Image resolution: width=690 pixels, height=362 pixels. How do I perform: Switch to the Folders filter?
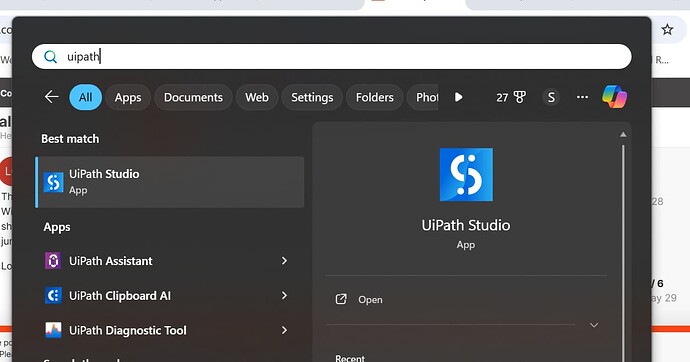click(x=374, y=97)
